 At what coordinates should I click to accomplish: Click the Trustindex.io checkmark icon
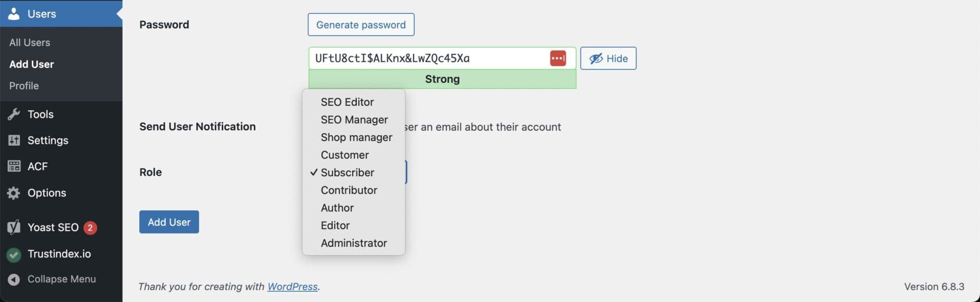[x=13, y=254]
